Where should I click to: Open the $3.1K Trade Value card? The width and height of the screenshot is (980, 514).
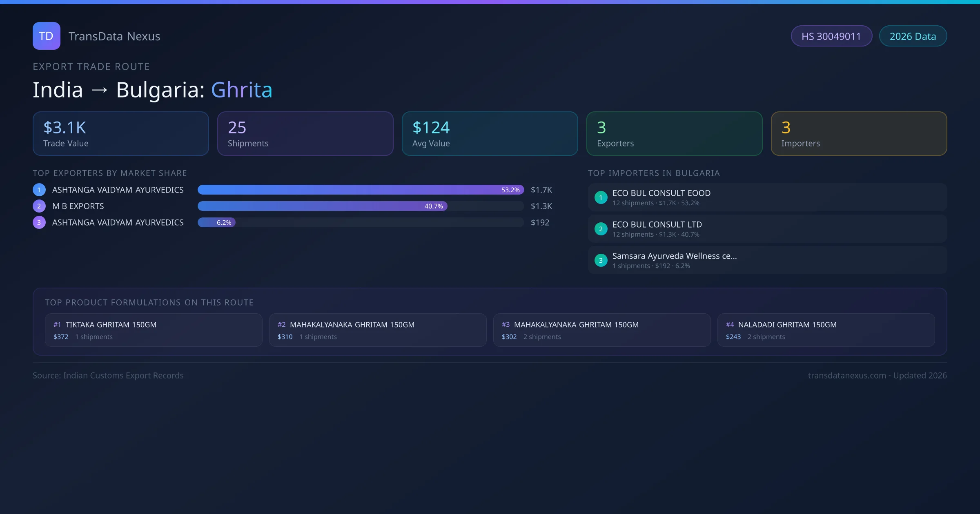[121, 134]
